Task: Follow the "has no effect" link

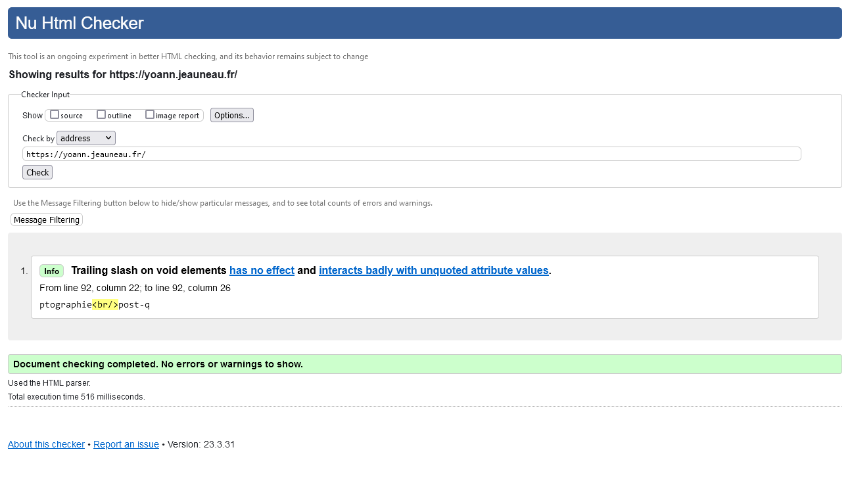Action: click(262, 270)
